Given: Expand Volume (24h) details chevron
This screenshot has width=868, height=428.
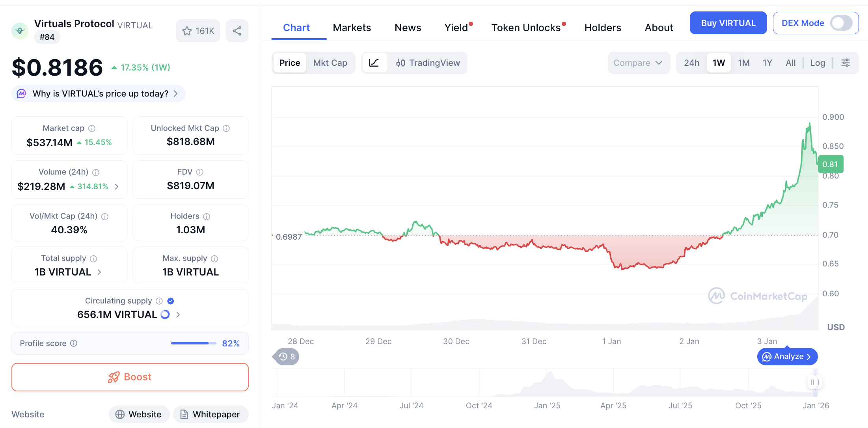Looking at the screenshot, I should [117, 187].
